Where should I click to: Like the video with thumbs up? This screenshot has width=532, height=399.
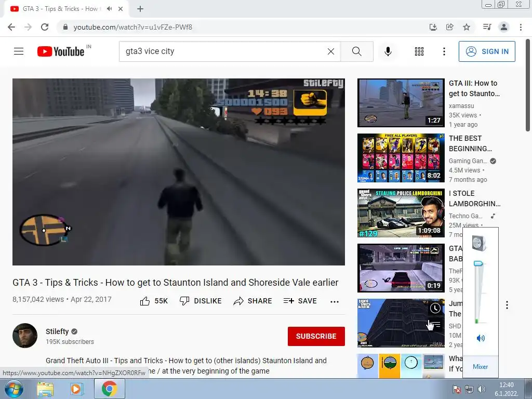click(154, 301)
